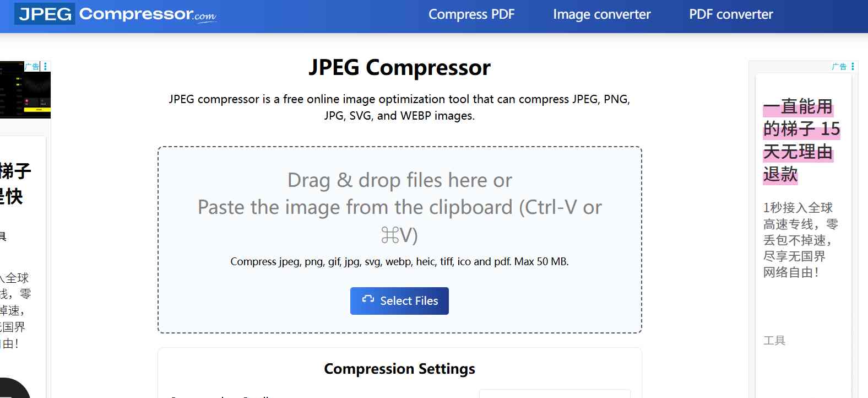Click the JPEG logo icon in the header

tap(45, 14)
